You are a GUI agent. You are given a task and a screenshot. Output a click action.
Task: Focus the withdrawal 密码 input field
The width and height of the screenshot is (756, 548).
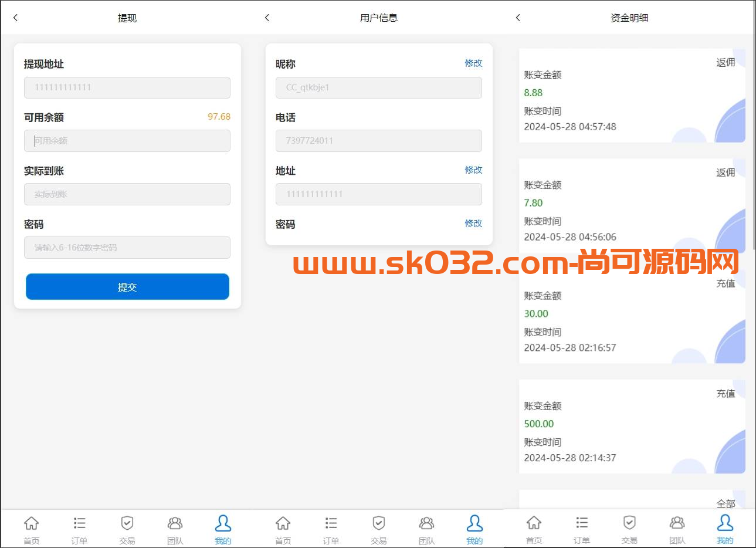tap(127, 248)
